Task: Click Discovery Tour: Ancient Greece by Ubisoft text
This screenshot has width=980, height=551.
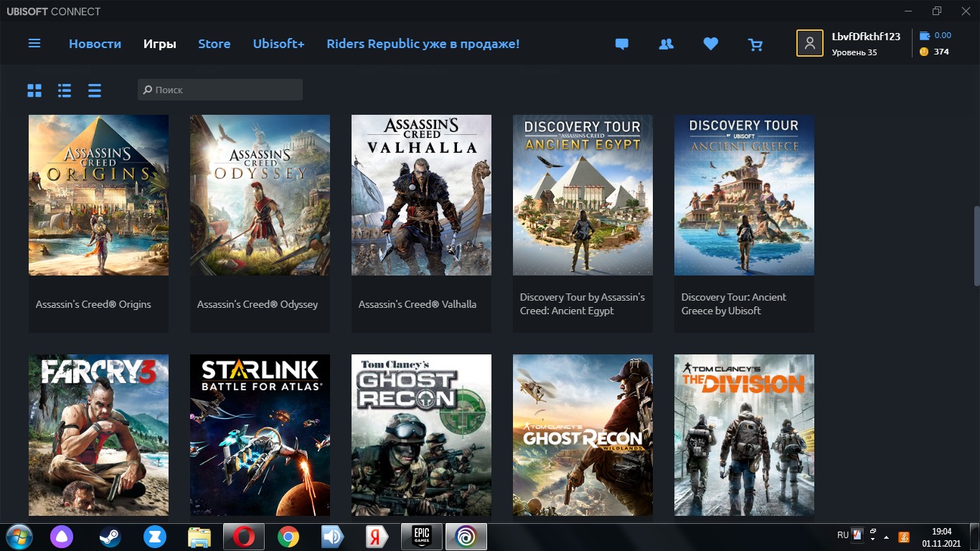Action: tap(734, 304)
